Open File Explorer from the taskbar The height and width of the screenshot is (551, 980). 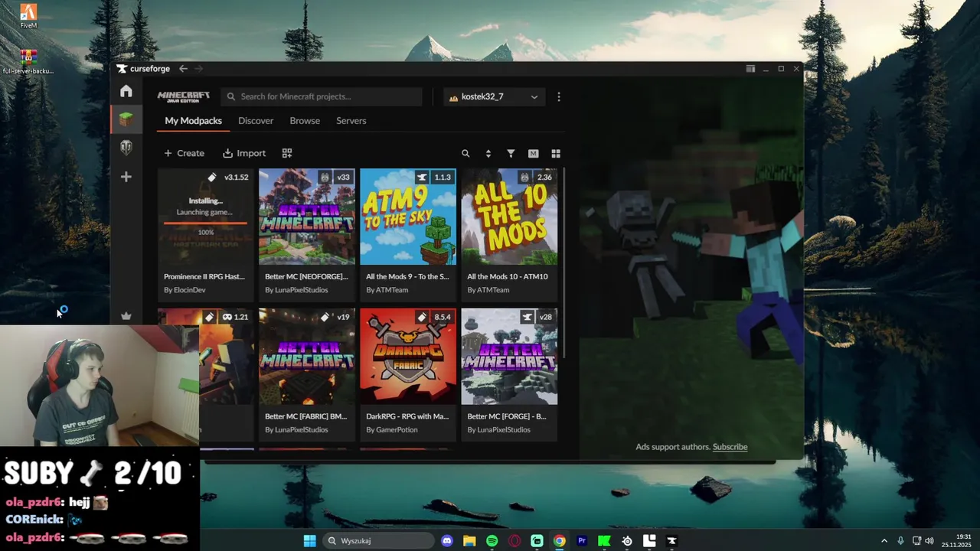pos(469,541)
